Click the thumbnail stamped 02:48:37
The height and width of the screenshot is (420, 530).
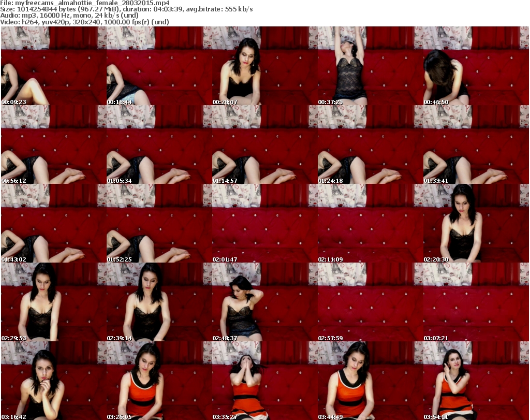tap(265, 302)
